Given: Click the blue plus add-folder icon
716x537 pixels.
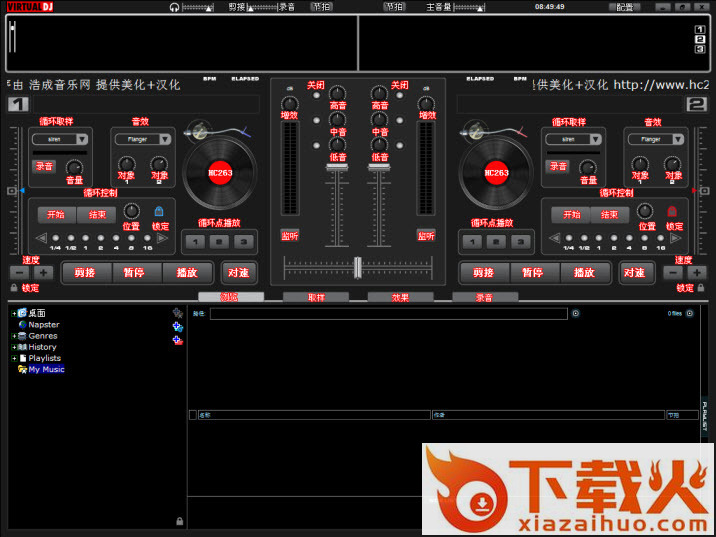Looking at the screenshot, I should pyautogui.click(x=178, y=327).
